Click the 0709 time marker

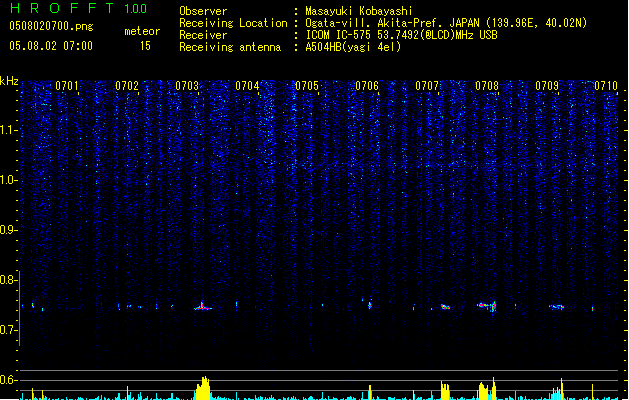coord(547,86)
